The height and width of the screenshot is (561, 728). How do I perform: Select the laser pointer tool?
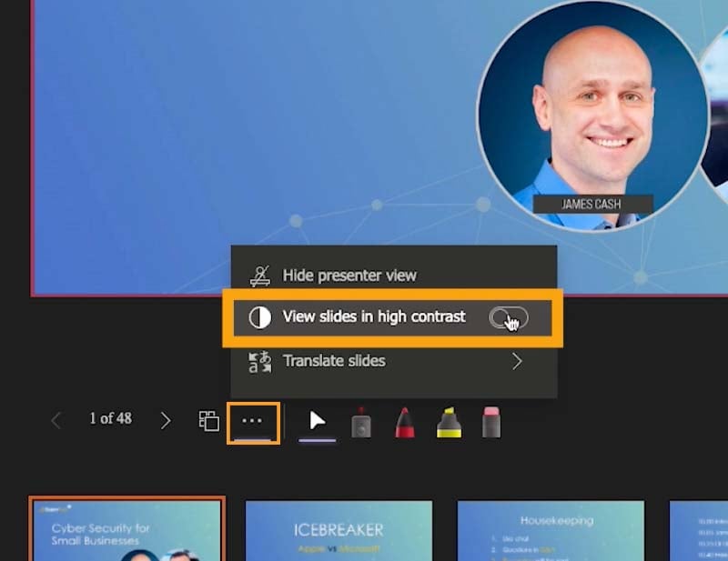tap(360, 422)
